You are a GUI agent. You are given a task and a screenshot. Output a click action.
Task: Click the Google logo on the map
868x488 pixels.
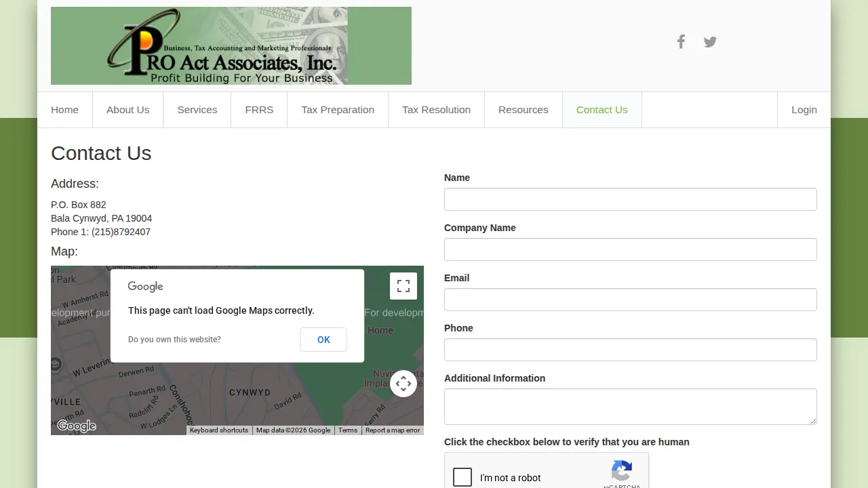77,426
